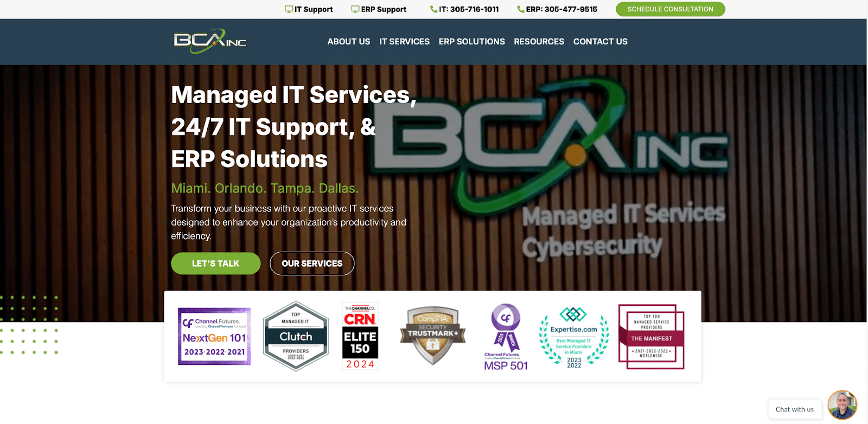This screenshot has width=868, height=424.
Task: Open the Channel Futures NextGen 101 badge
Action: [214, 336]
